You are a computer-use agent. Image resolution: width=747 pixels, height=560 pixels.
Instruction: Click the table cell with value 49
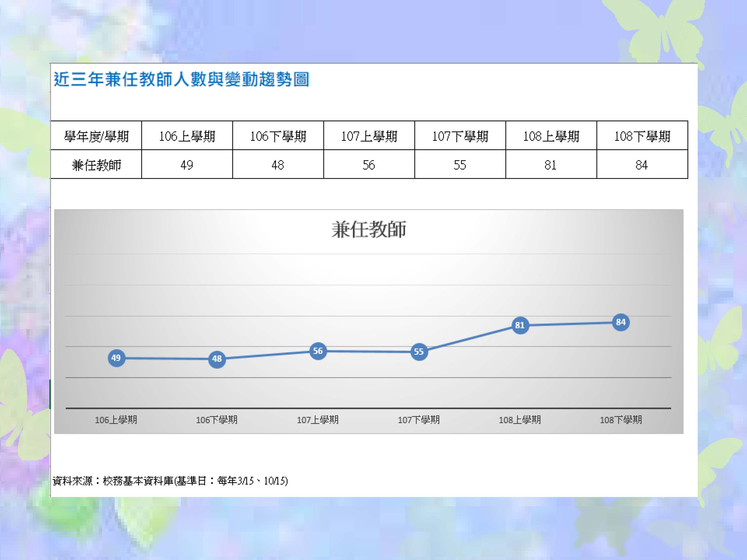pos(187,164)
